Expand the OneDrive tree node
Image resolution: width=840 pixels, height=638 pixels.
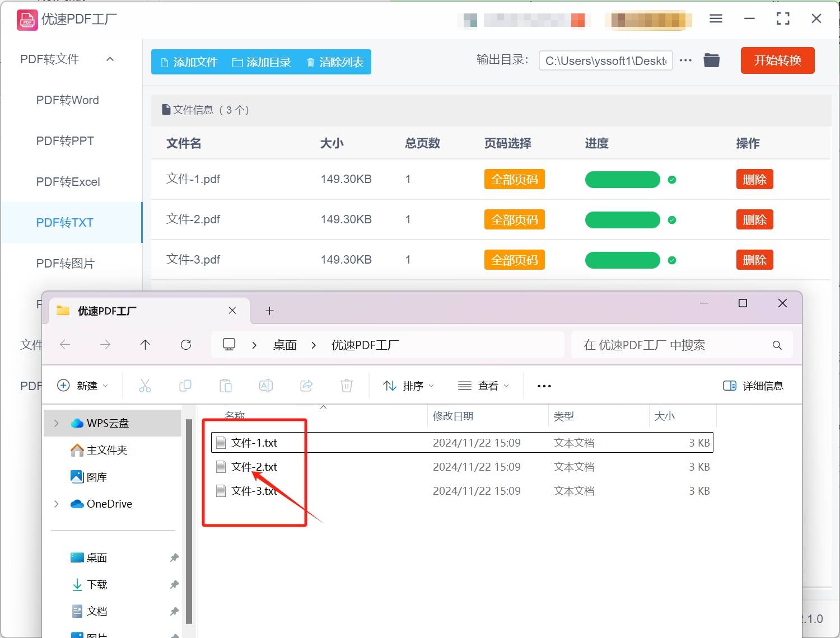[x=56, y=504]
